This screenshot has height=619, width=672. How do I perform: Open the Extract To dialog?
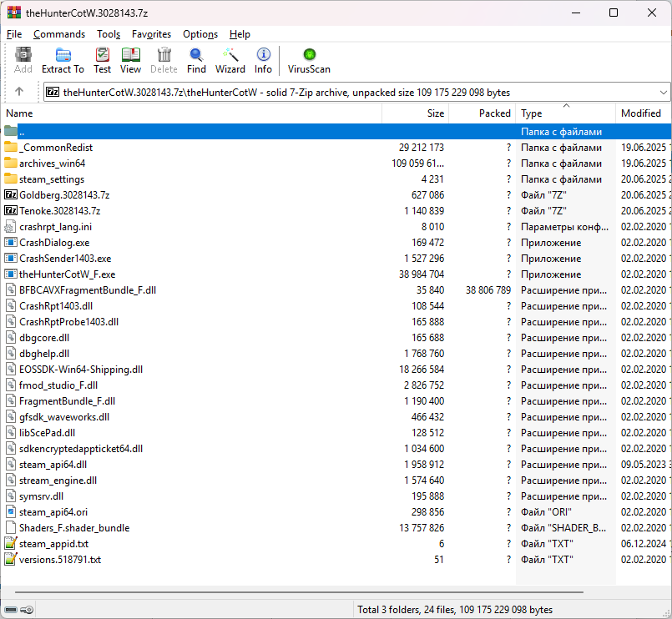(x=63, y=58)
